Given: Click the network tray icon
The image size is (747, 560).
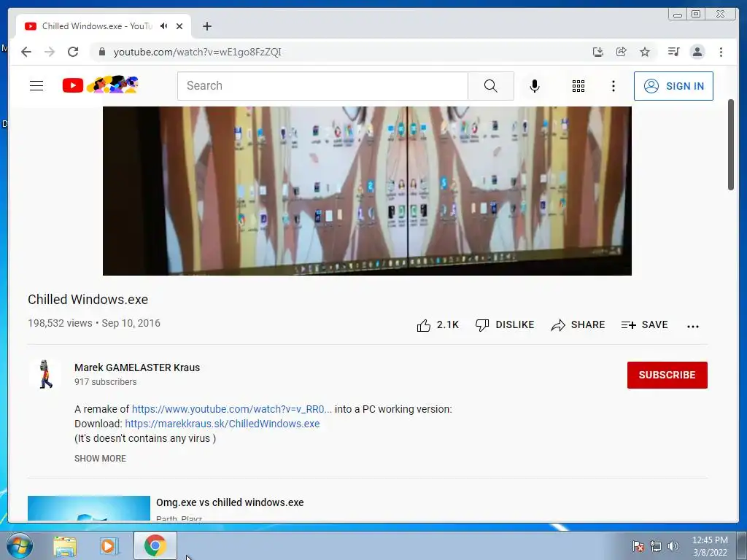Looking at the screenshot, I should tap(656, 546).
